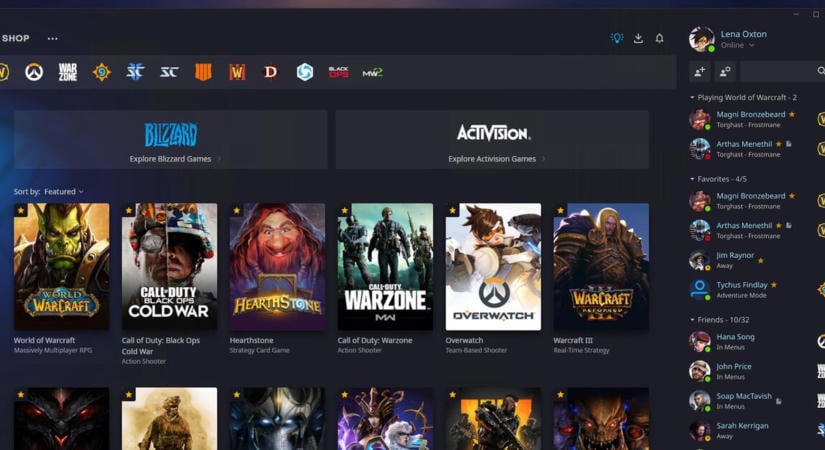Select Arthas Menethil under Playing World of Warcraft
The image size is (825, 450).
744,144
